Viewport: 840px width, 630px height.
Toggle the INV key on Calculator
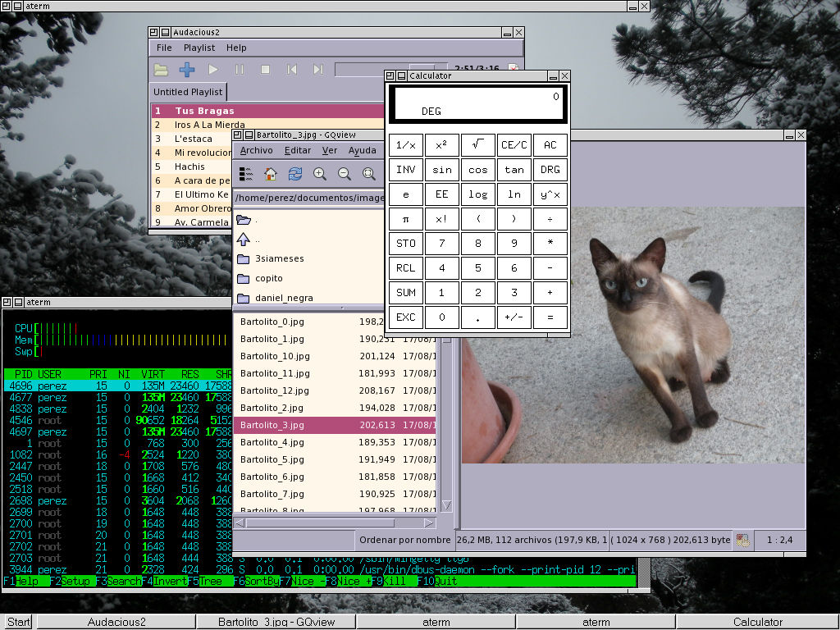click(x=405, y=170)
